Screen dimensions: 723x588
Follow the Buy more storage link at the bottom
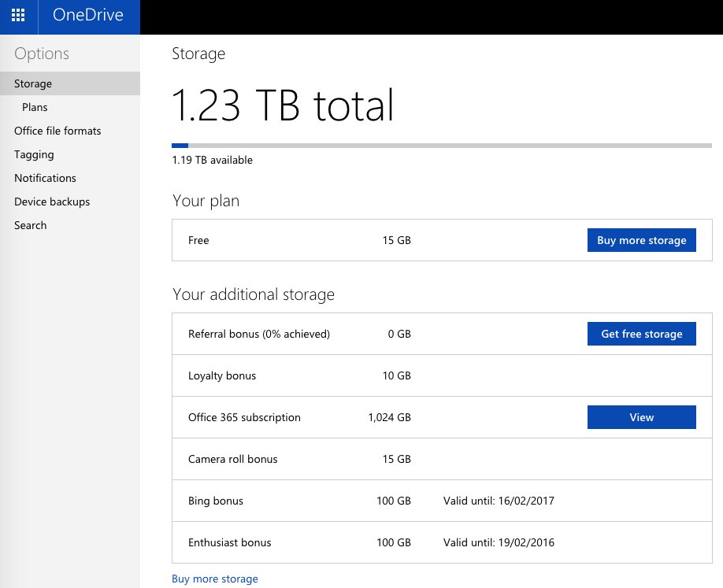[x=215, y=579]
